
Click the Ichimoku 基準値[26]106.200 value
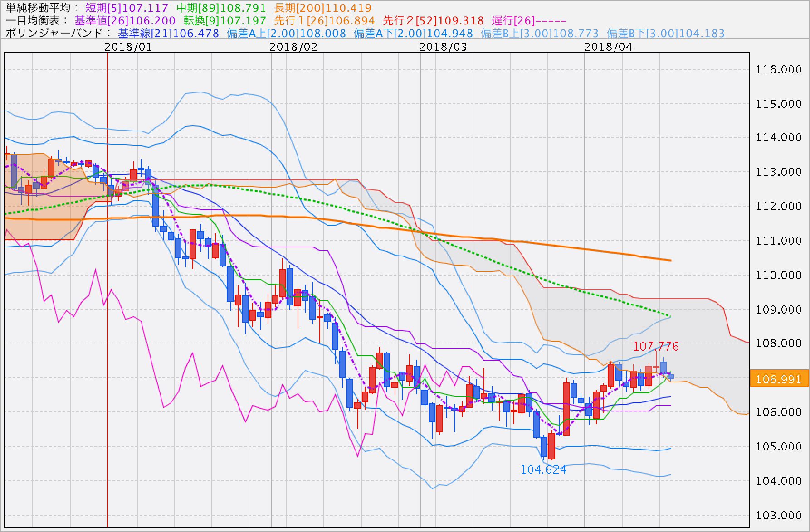tap(125, 20)
